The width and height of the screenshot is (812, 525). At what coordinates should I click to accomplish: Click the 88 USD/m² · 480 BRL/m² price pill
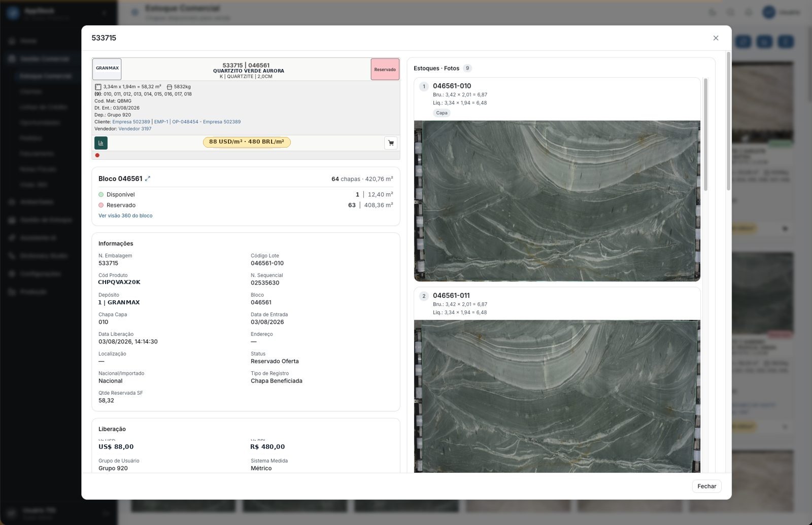(247, 142)
